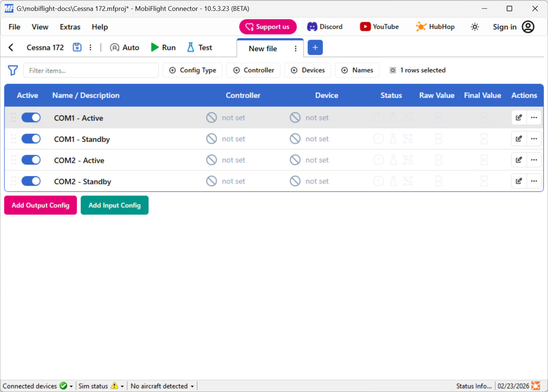Open the New file tab options menu

click(296, 48)
